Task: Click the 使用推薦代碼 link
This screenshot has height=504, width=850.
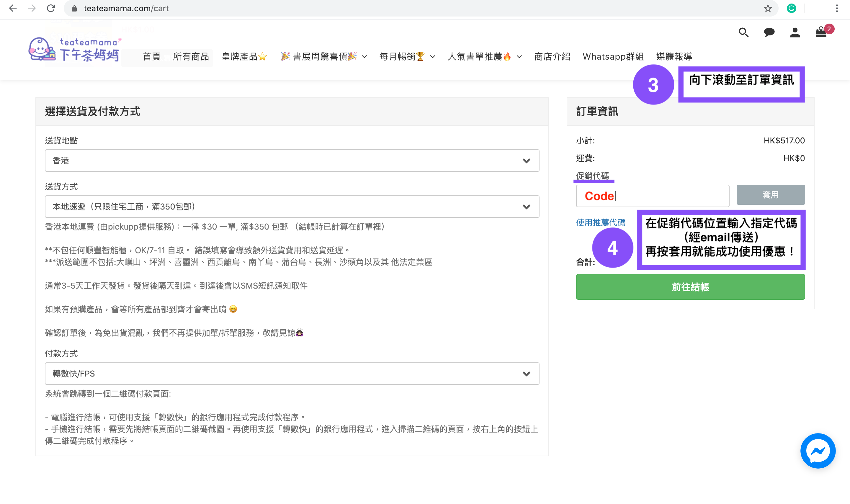Action: (600, 222)
